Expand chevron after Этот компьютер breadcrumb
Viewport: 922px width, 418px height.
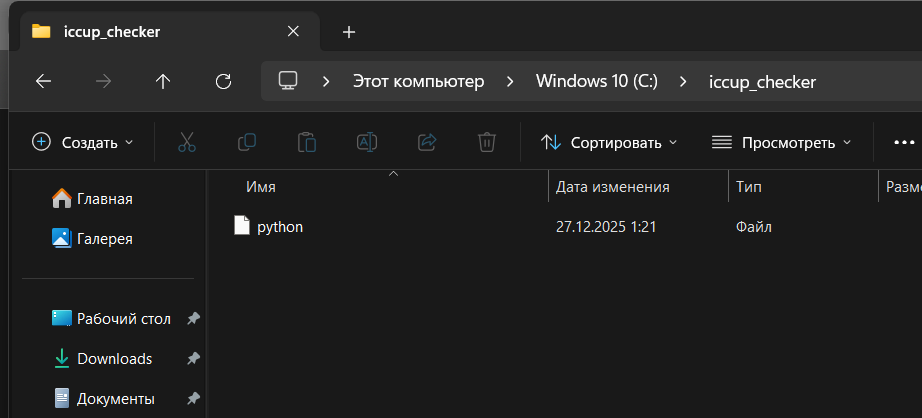(511, 82)
